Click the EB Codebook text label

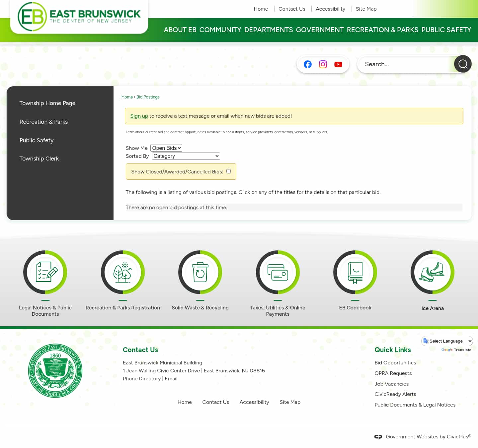tap(355, 308)
